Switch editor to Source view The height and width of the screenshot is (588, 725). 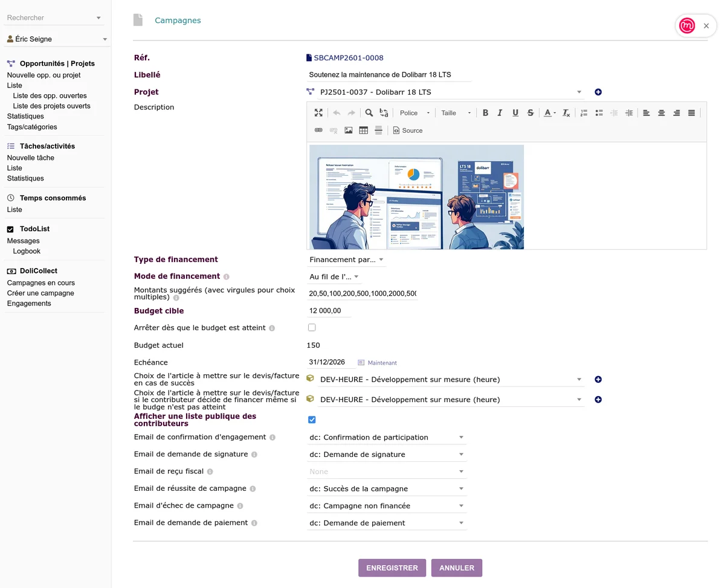[x=408, y=130]
